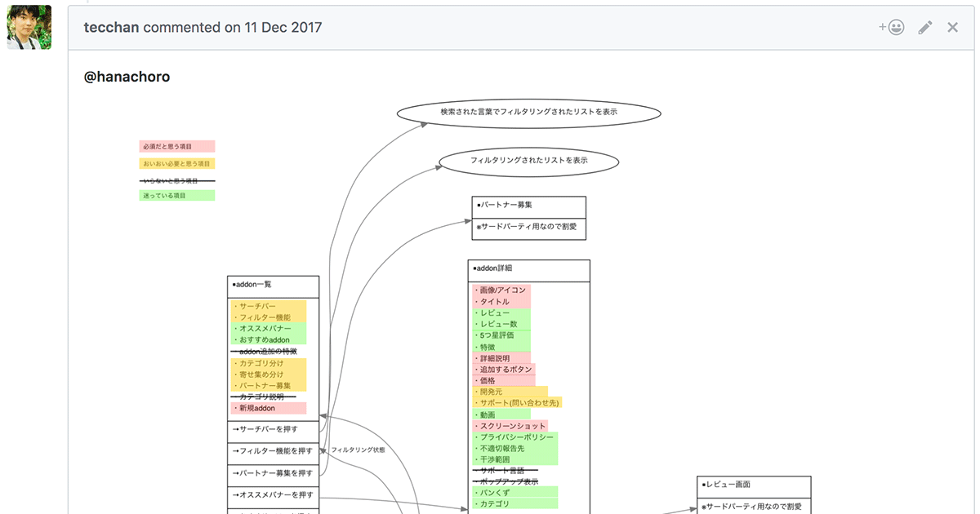Open the @hanachoro mention

127,78
